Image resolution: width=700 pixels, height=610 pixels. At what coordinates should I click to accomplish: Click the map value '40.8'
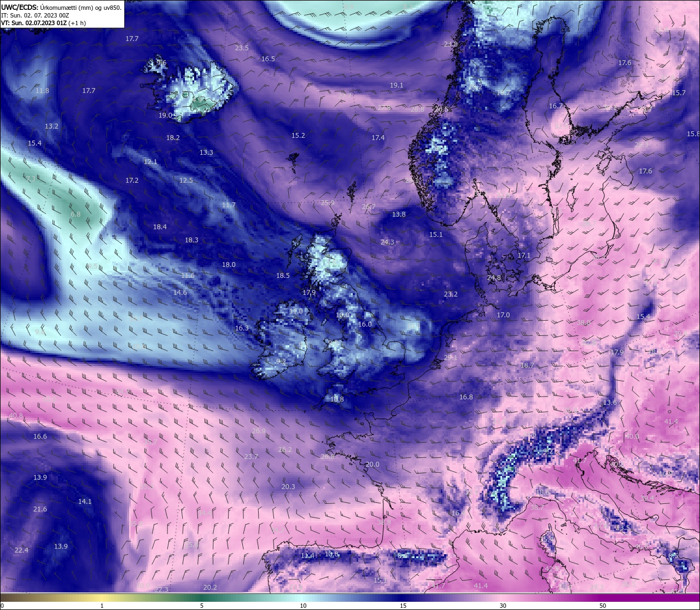[16, 416]
